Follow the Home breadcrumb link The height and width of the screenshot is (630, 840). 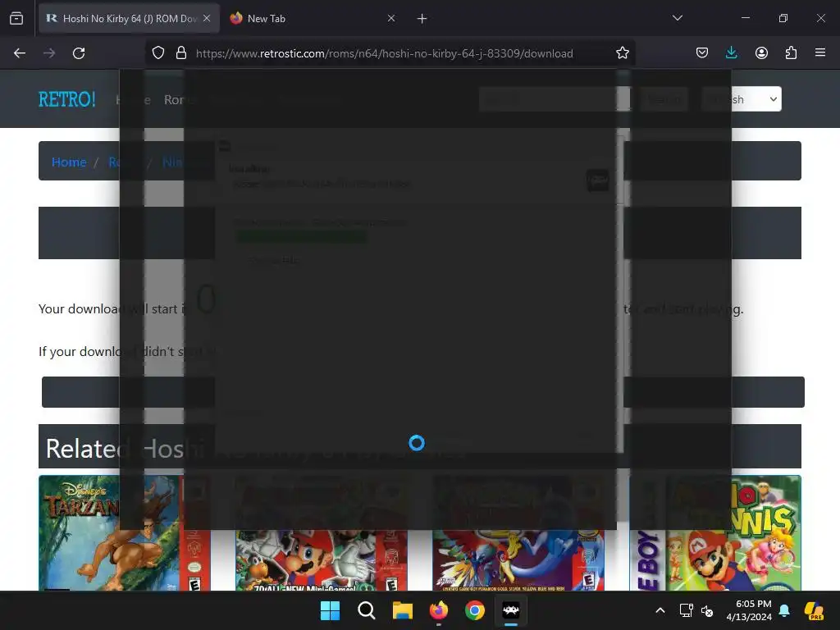point(69,162)
